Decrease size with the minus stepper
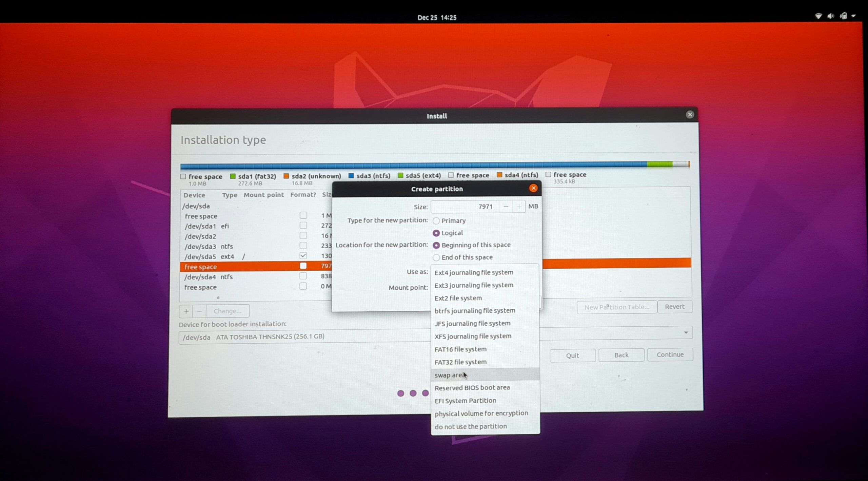The width and height of the screenshot is (868, 481). (x=506, y=207)
